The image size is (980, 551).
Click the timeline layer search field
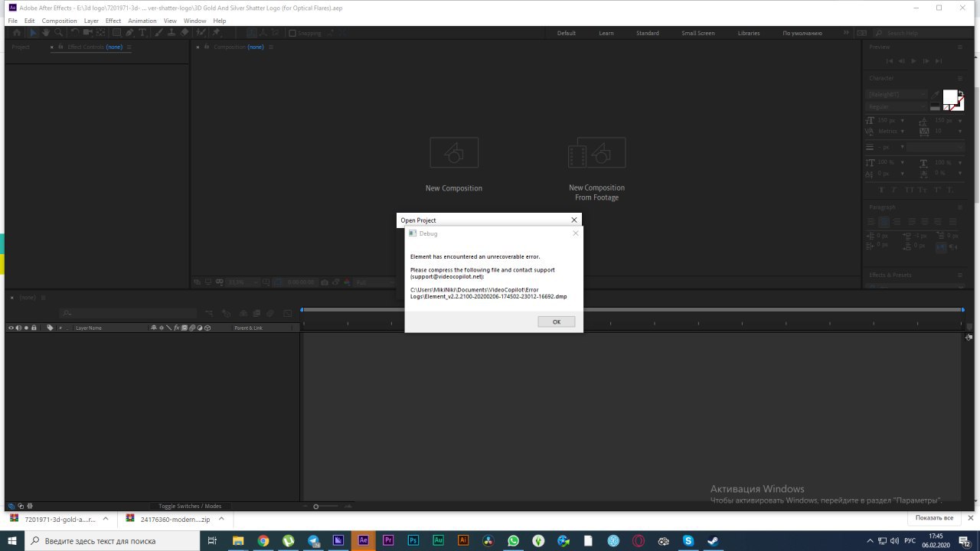[x=126, y=313]
